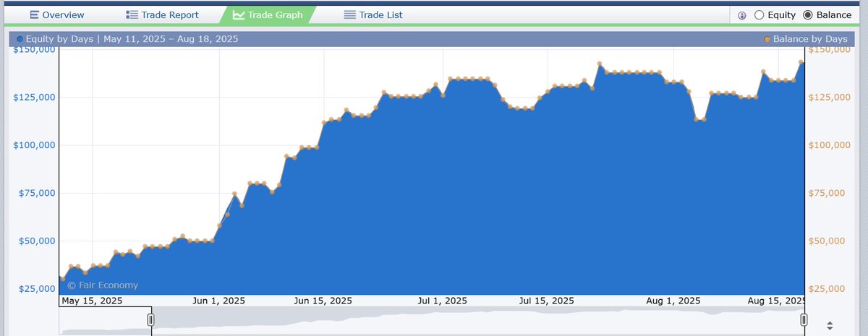Click the Trade List lines icon
This screenshot has height=336, width=868.
pyautogui.click(x=350, y=14)
